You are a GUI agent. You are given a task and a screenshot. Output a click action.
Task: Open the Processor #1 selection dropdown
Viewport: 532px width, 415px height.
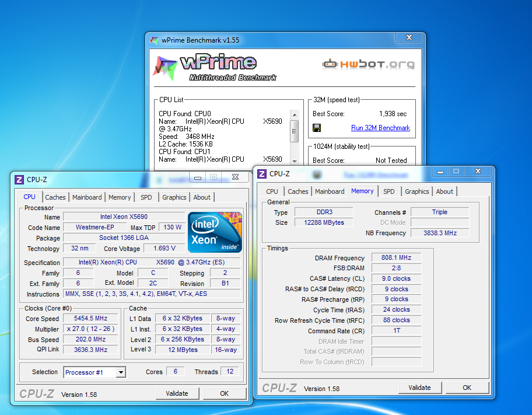click(x=121, y=372)
